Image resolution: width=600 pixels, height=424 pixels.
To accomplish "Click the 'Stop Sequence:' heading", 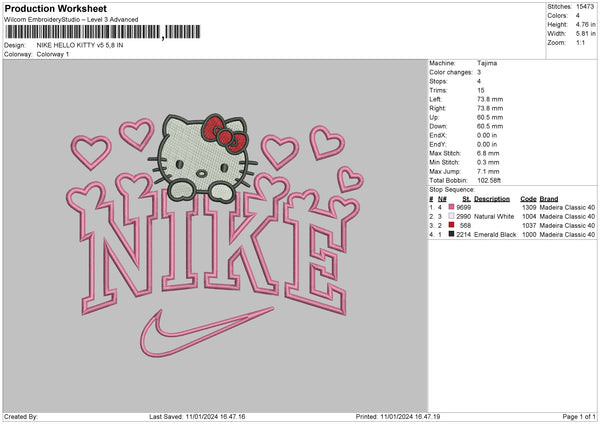I will click(452, 189).
